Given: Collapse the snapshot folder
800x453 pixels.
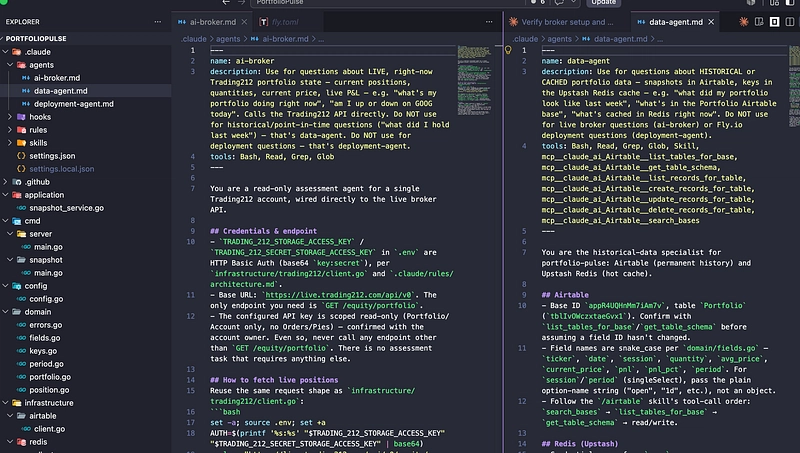Looking at the screenshot, I should pos(10,260).
